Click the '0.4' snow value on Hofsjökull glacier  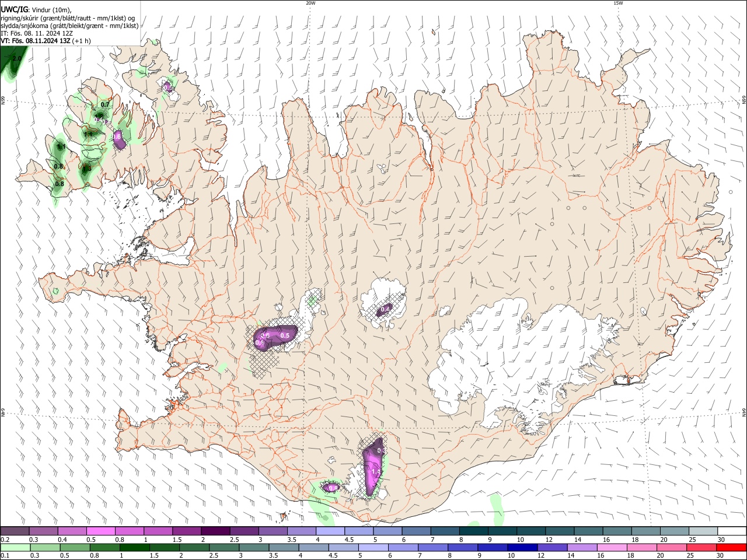(385, 309)
